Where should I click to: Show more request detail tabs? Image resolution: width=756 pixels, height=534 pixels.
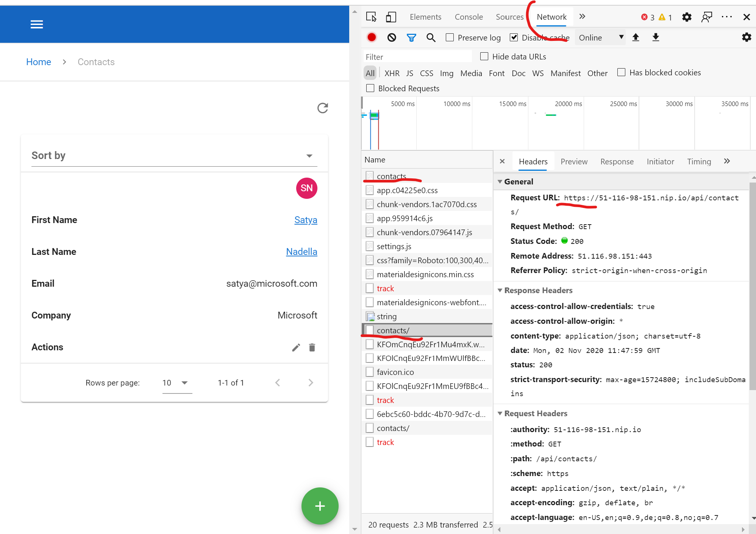click(726, 161)
